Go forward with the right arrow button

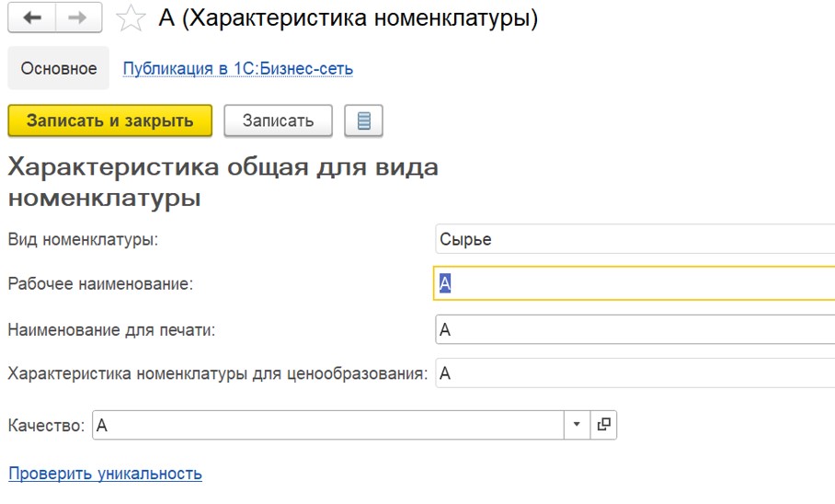pyautogui.click(x=79, y=18)
